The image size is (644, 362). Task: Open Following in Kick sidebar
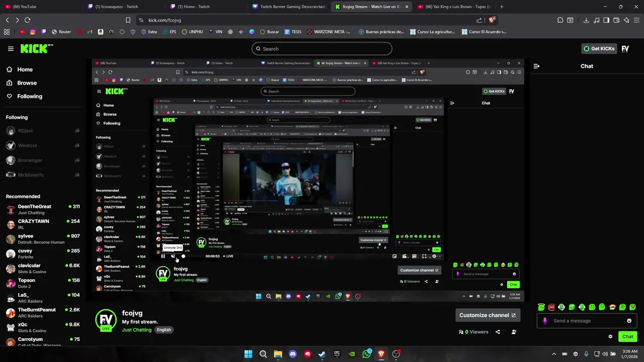(x=25, y=96)
